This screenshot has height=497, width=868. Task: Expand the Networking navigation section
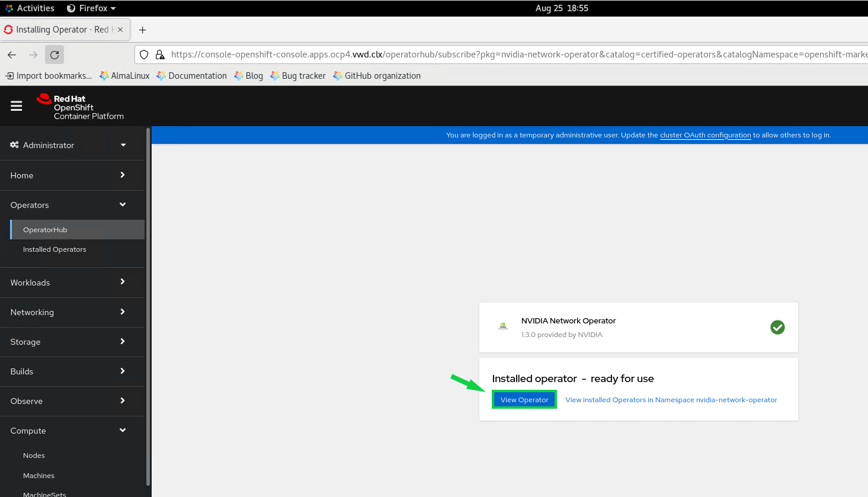(72, 312)
